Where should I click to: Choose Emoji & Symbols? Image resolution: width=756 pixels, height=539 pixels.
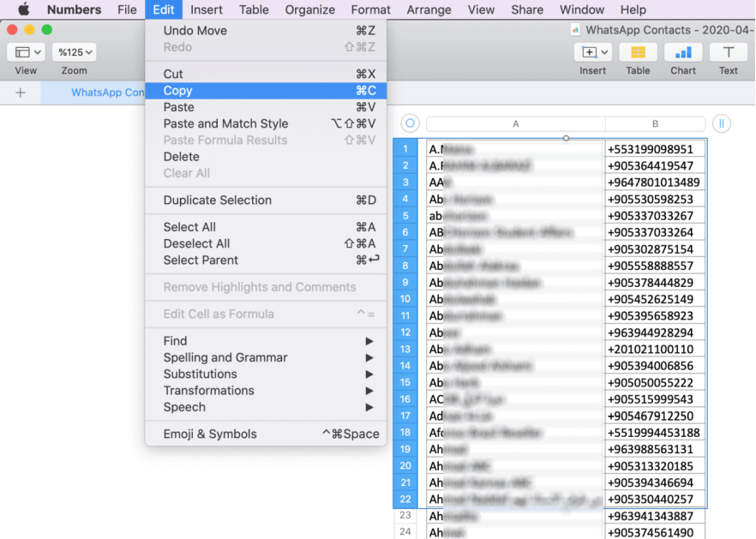tap(266, 434)
